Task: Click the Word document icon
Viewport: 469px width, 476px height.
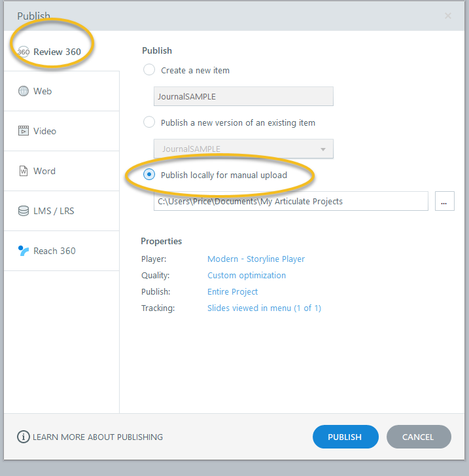Action: coord(24,171)
